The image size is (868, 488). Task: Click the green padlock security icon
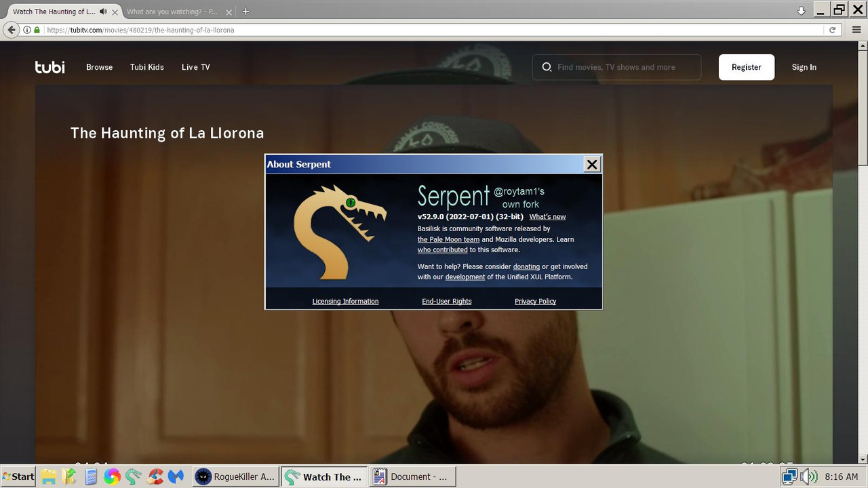(x=37, y=30)
